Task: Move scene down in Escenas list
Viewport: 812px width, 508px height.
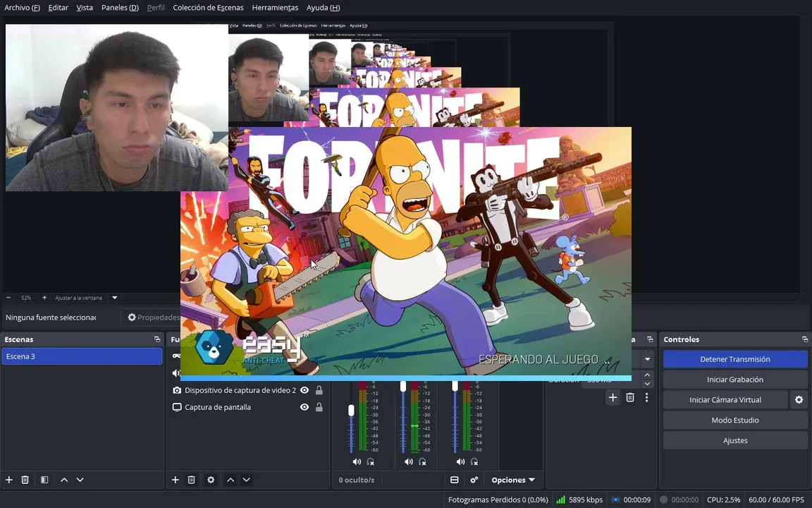Action: pyautogui.click(x=80, y=480)
